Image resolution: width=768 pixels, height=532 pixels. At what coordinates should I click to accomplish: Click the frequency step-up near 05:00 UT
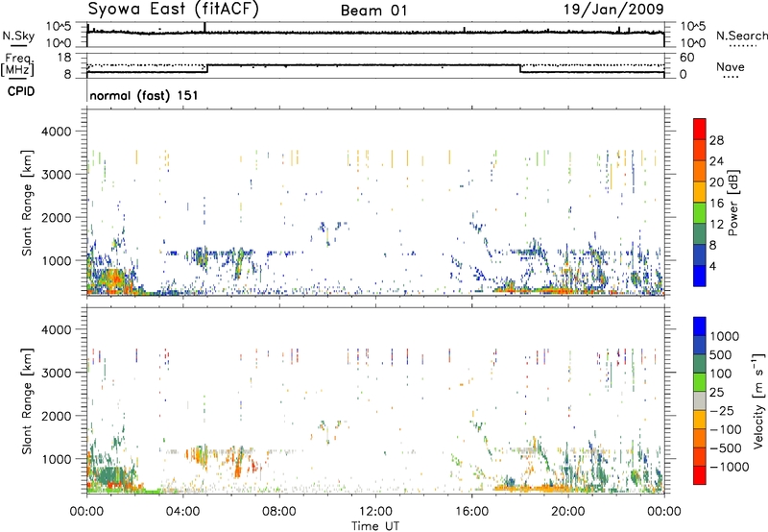[207, 68]
